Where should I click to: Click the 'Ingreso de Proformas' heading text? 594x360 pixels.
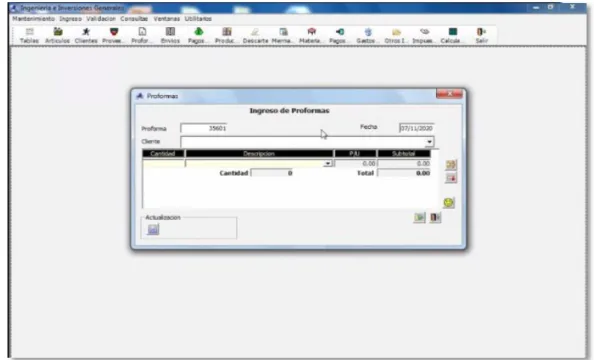point(289,111)
